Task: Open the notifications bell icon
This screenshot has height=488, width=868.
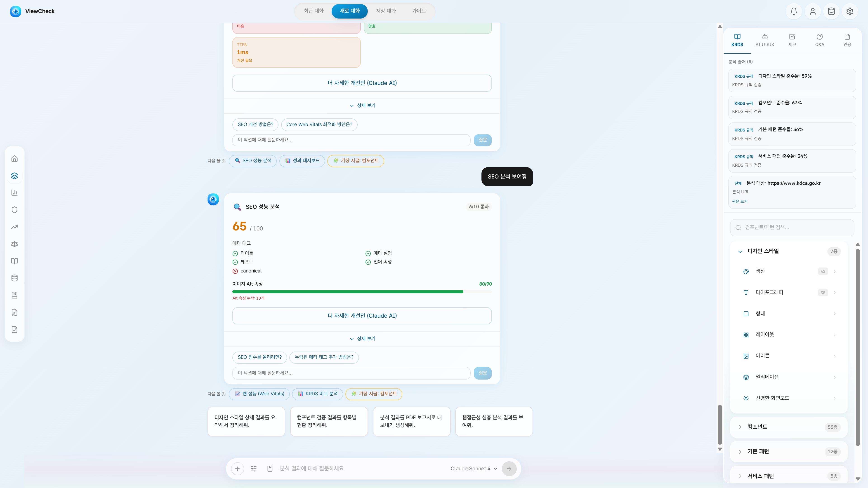Action: click(794, 11)
